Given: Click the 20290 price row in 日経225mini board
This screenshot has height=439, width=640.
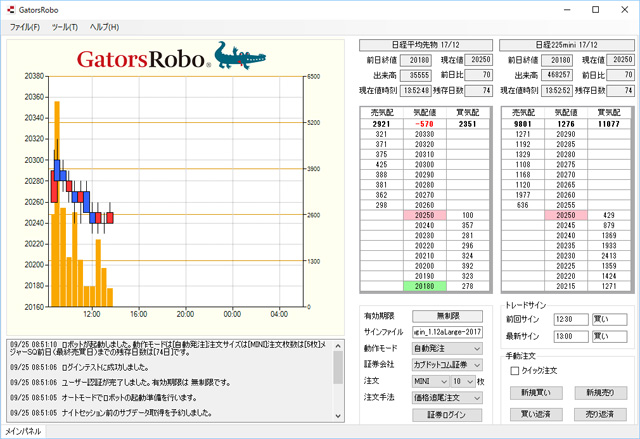Looking at the screenshot, I should (x=566, y=134).
